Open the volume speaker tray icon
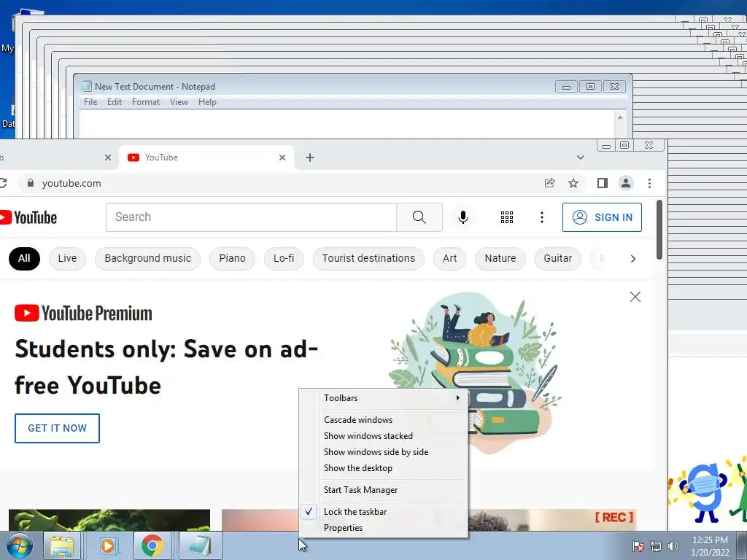 point(673,546)
